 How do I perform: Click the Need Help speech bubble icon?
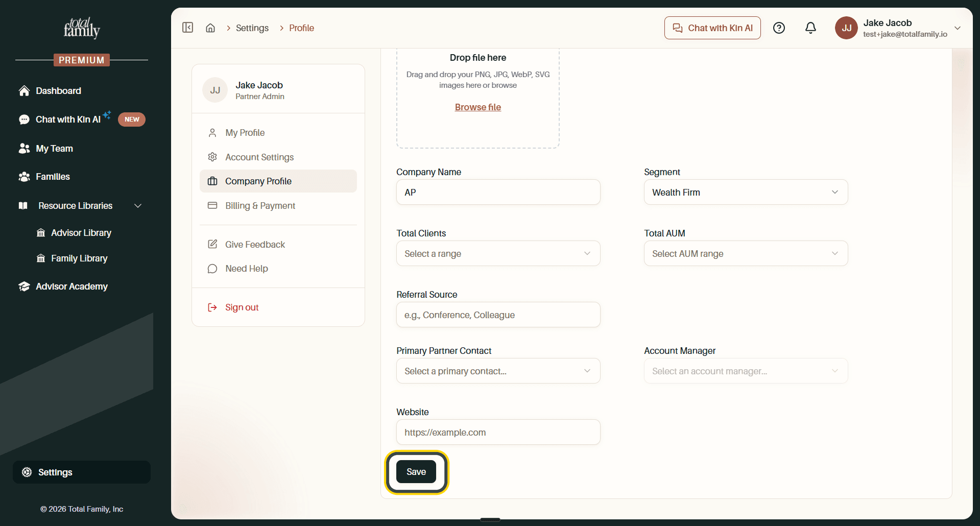[x=212, y=269]
